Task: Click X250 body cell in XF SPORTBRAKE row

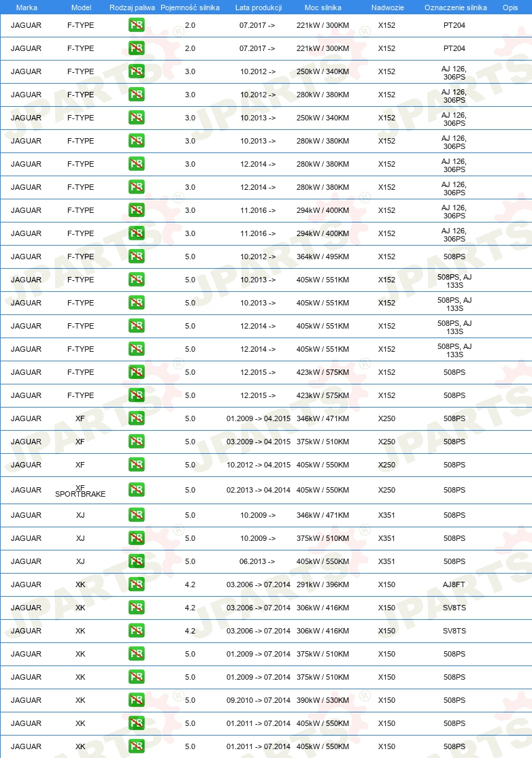Action: coord(386,490)
